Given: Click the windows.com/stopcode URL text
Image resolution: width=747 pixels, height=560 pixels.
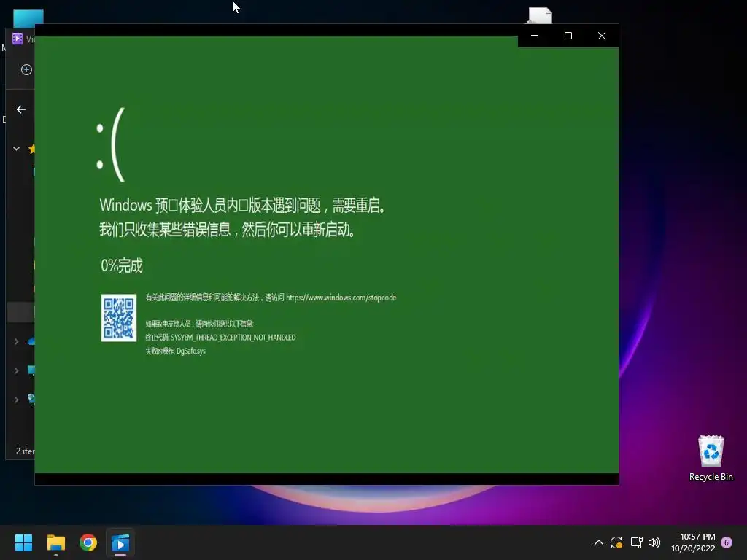Looking at the screenshot, I should (x=341, y=297).
